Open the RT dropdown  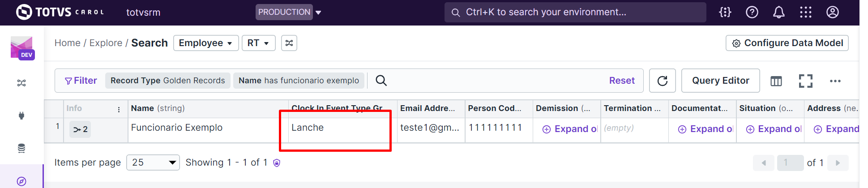tap(258, 43)
